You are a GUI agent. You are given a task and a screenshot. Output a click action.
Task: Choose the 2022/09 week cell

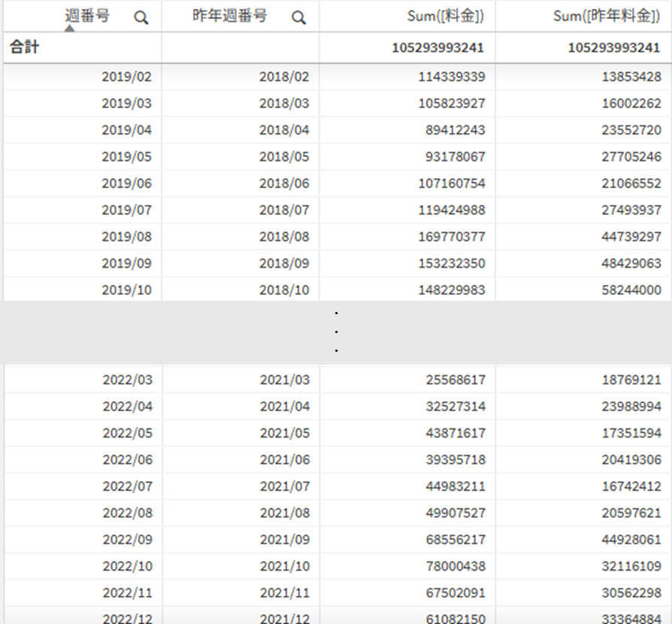click(127, 539)
